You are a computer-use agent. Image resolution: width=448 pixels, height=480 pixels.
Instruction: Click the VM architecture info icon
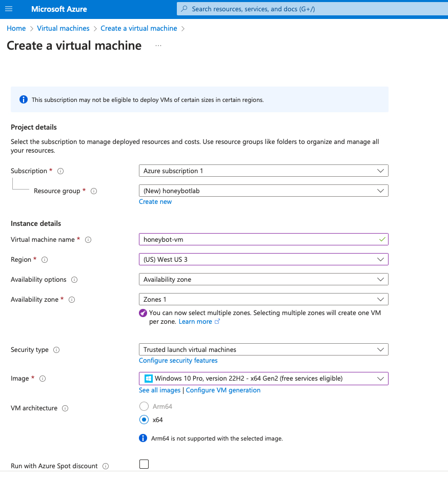click(65, 408)
